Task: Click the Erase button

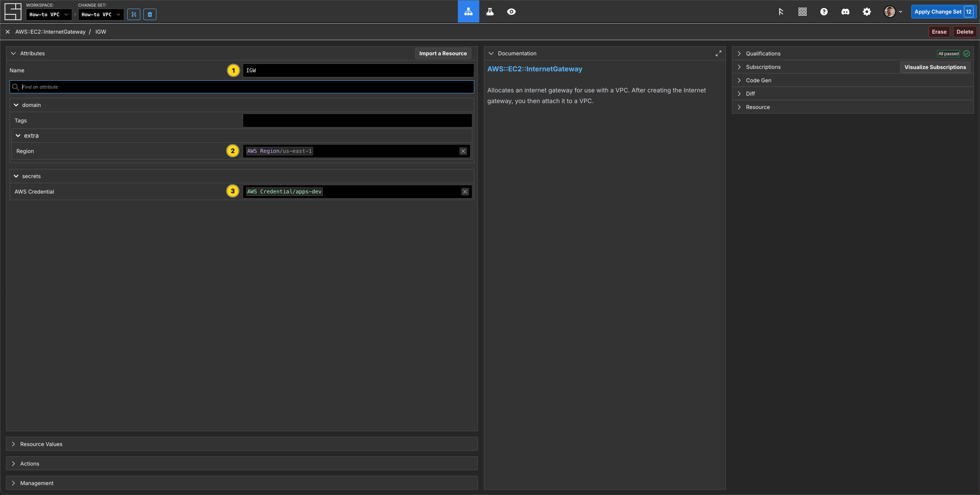Action: click(939, 32)
